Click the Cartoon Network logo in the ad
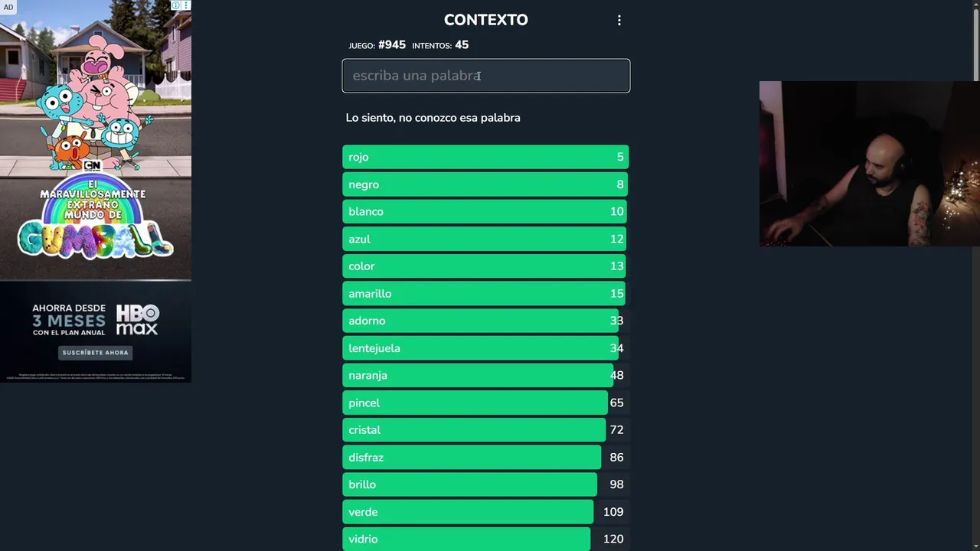 click(92, 165)
